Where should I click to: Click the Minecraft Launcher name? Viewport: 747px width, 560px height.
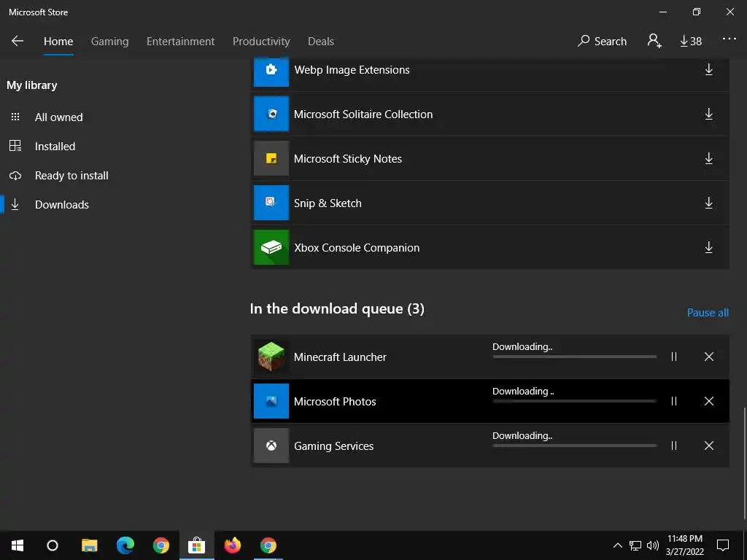point(340,357)
